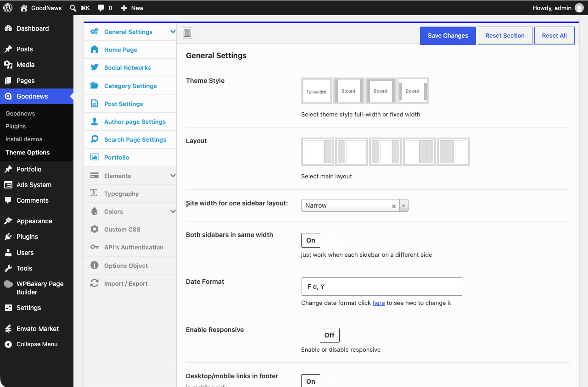This screenshot has width=588, height=387.
Task: Click the Media icon in sidebar
Action: [8, 65]
